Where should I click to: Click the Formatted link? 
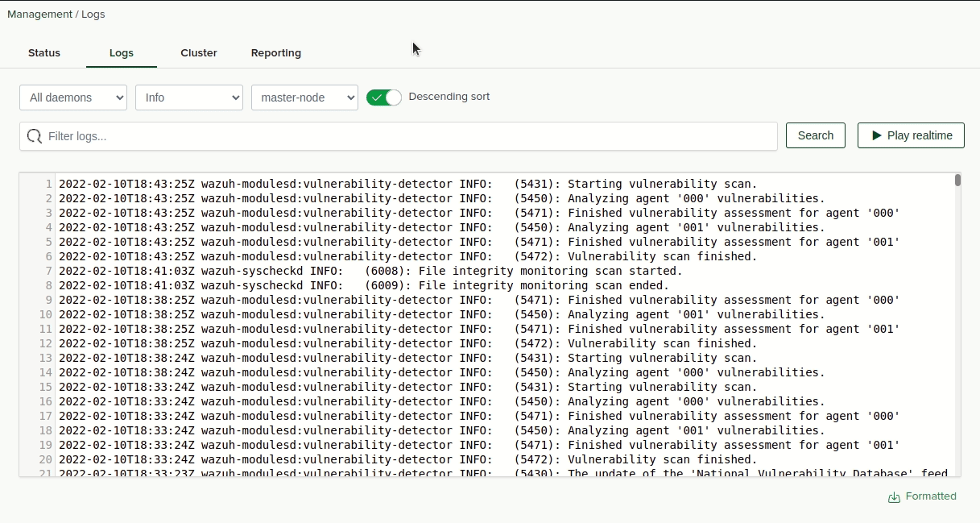pyautogui.click(x=930, y=496)
